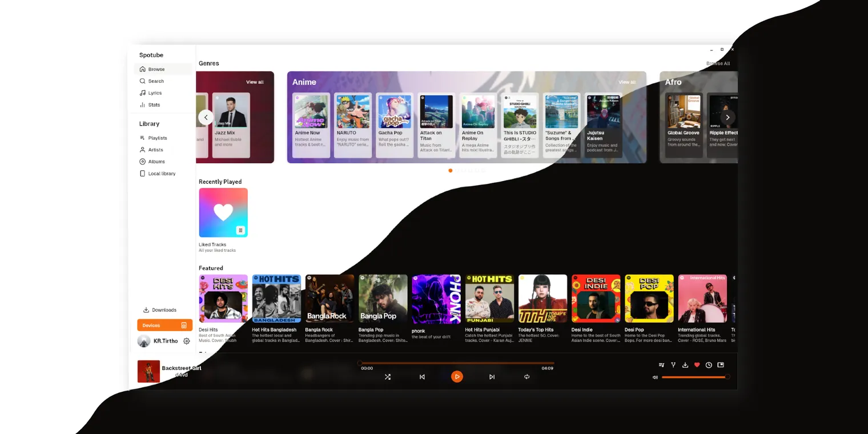
Task: Go back in the genres carousel with left chevron
Action: [x=206, y=117]
